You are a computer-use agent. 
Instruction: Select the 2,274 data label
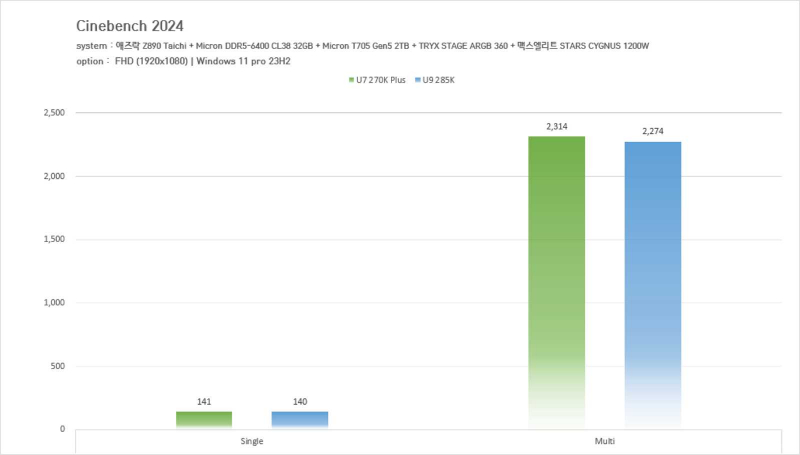[x=653, y=131]
